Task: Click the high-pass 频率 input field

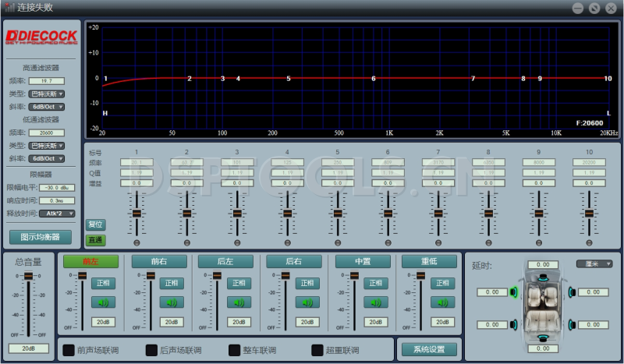Action: coord(47,80)
